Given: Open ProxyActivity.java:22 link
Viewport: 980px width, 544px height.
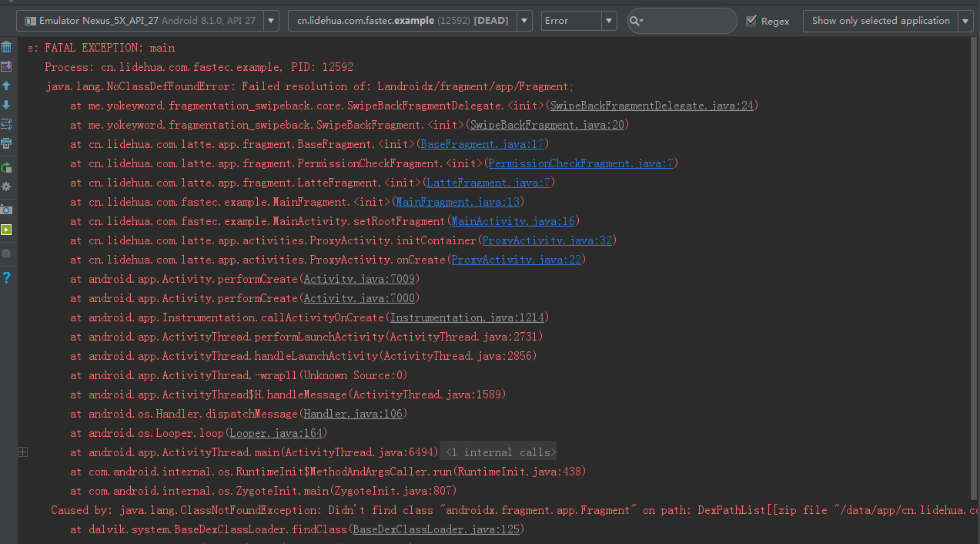Looking at the screenshot, I should click(x=516, y=260).
